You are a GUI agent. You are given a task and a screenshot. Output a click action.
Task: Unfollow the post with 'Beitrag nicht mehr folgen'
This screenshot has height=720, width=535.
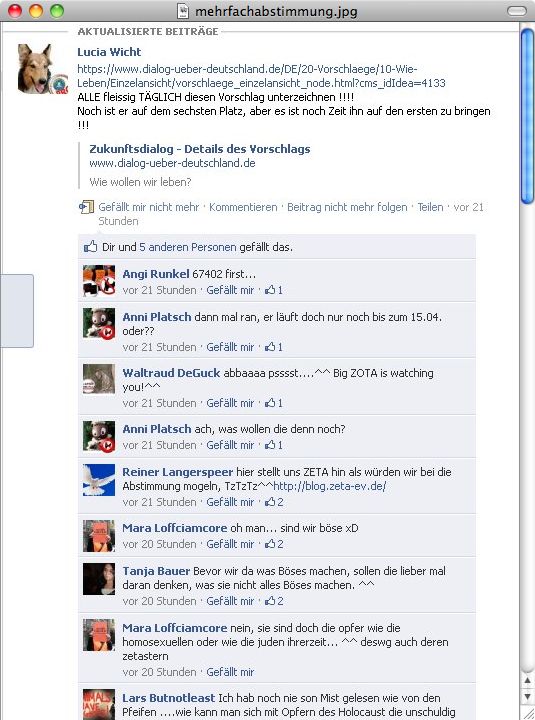pos(347,207)
